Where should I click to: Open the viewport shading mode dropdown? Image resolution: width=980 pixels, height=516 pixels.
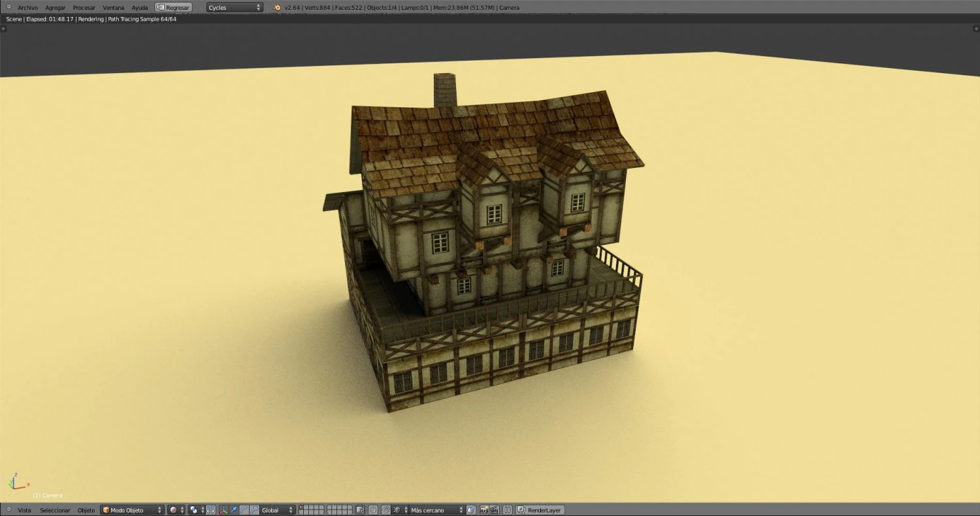click(x=176, y=510)
